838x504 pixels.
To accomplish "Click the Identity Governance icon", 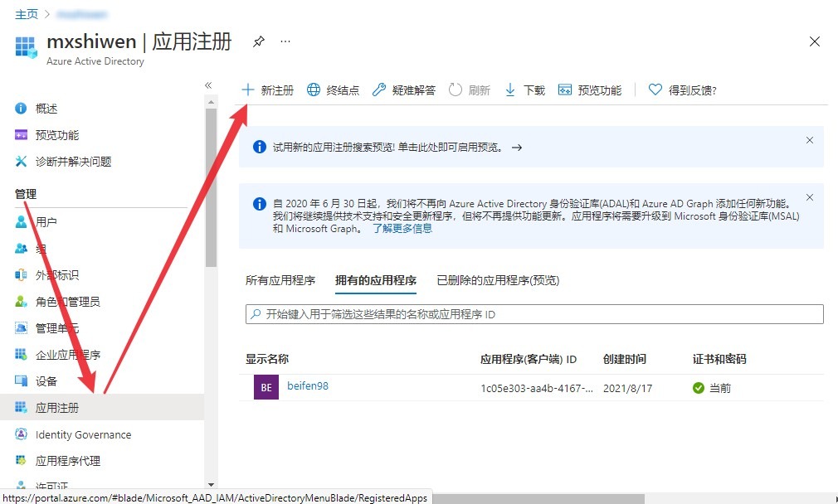I will (21, 434).
